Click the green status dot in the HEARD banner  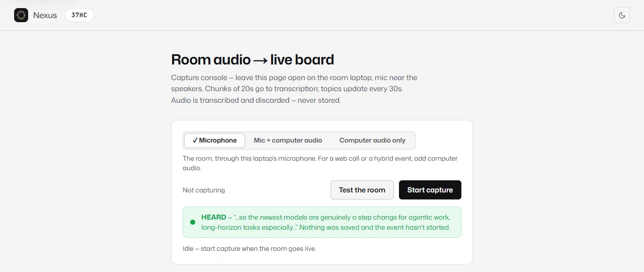[192, 222]
